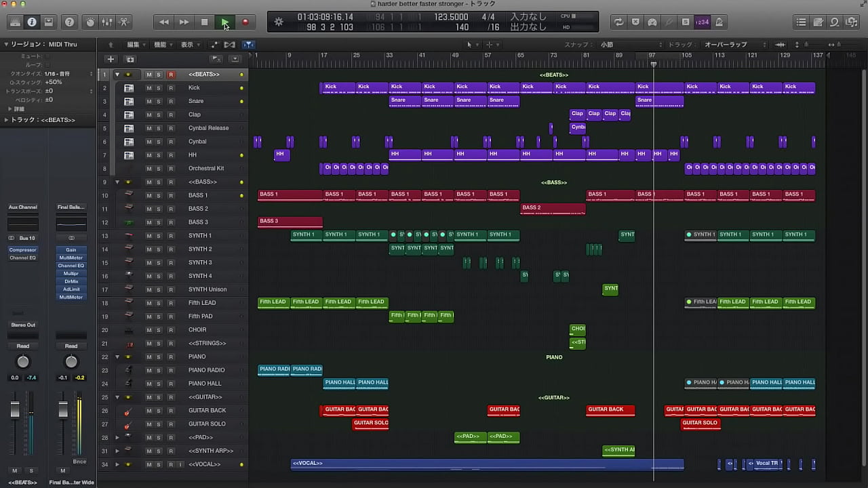The width and height of the screenshot is (868, 488).
Task: Open the Library panel icon
Action: (x=15, y=22)
